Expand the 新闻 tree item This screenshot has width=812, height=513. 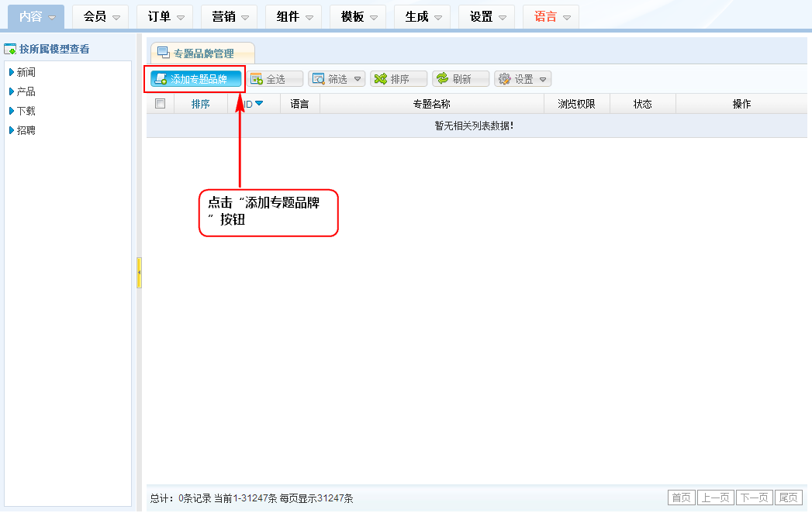coord(12,72)
